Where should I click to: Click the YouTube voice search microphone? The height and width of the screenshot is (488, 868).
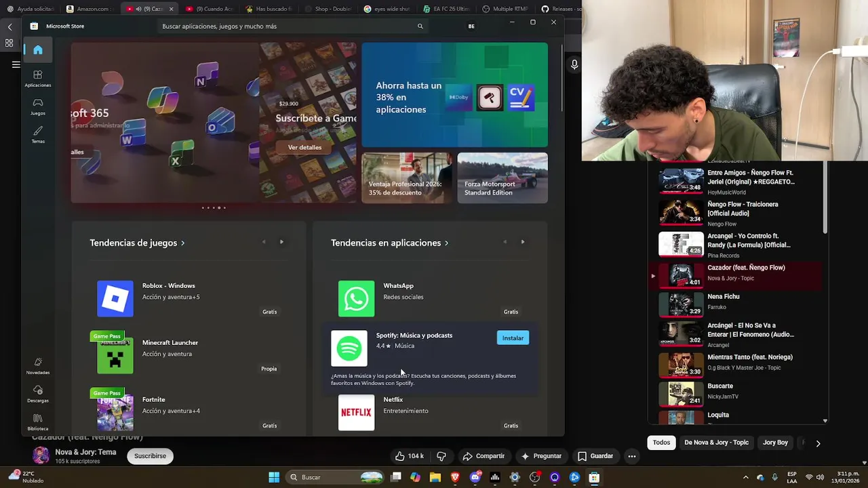coord(574,64)
